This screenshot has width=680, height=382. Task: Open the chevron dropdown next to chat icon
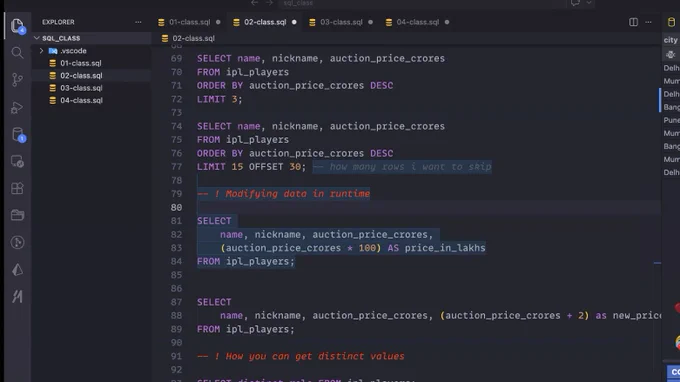point(589,3)
